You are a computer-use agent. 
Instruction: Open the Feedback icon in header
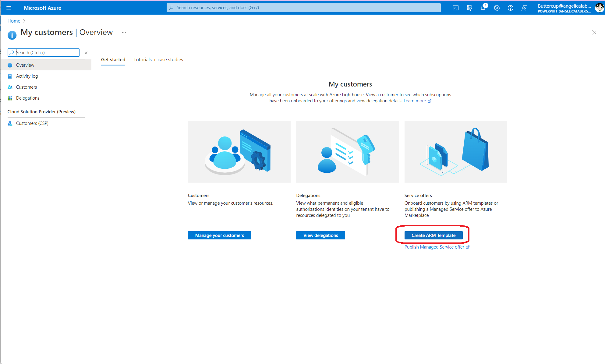[524, 8]
